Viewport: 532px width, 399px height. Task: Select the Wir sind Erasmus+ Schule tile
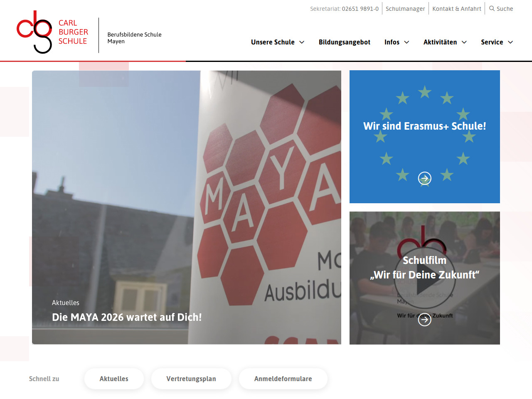424,137
